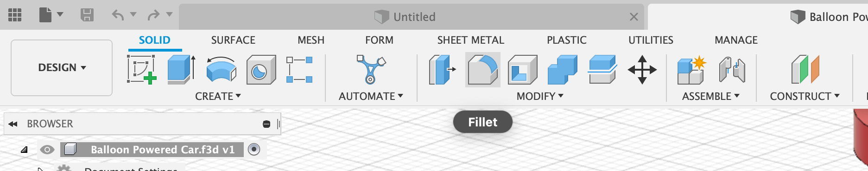This screenshot has width=868, height=171.
Task: Select the Shell tool
Action: [522, 70]
